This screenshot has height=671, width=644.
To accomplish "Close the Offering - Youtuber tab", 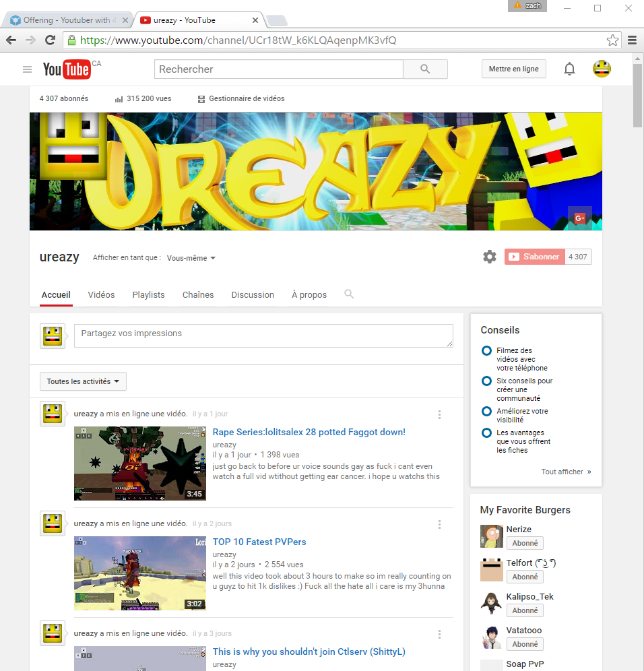I will tap(125, 20).
